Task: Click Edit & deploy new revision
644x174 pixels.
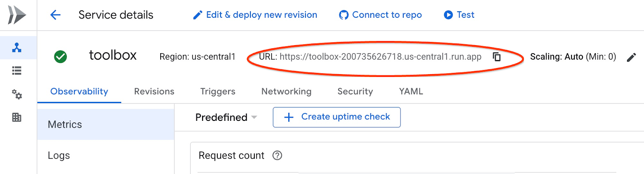Action: point(255,15)
